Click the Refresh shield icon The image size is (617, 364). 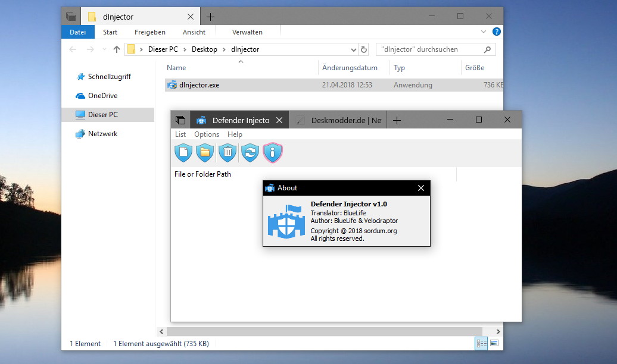click(250, 152)
